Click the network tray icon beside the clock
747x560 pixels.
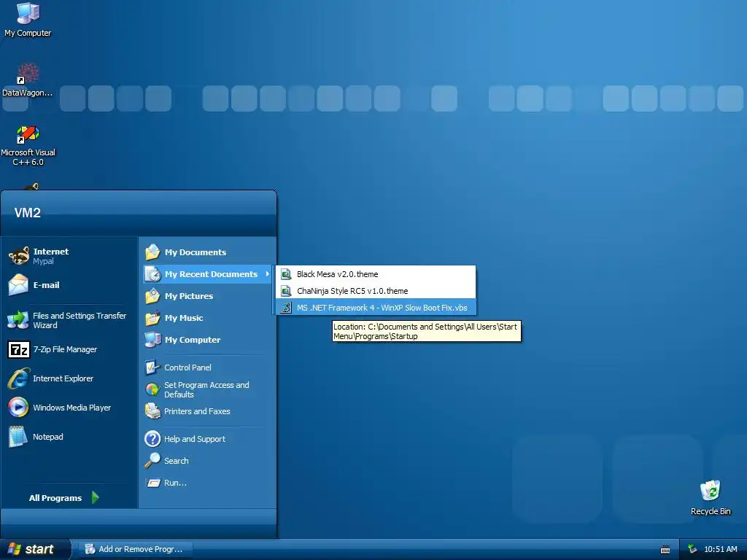click(692, 549)
